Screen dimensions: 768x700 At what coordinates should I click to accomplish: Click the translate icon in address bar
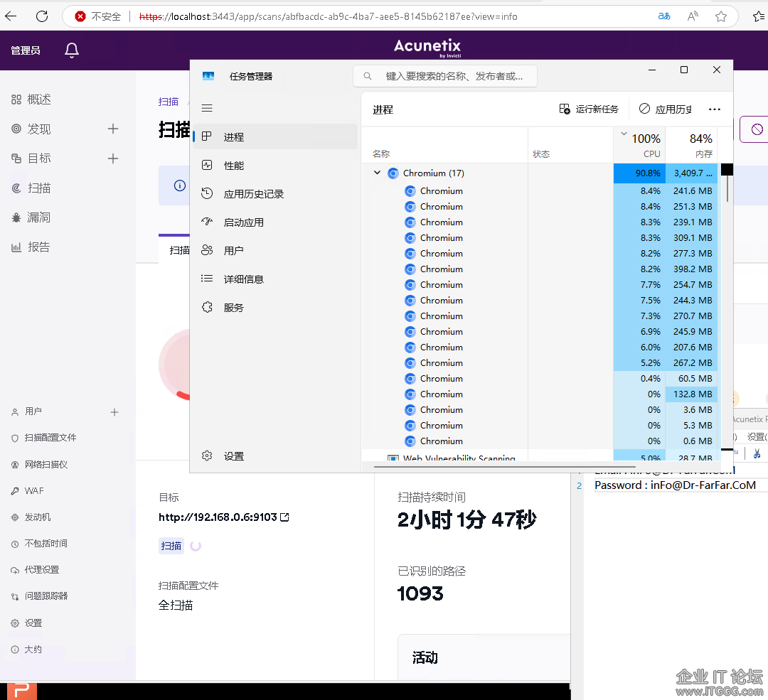coord(664,16)
